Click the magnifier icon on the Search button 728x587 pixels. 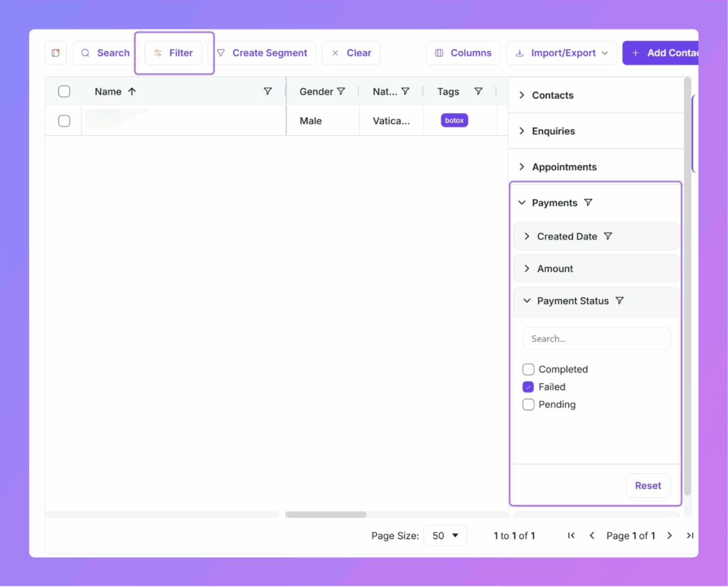pyautogui.click(x=86, y=53)
